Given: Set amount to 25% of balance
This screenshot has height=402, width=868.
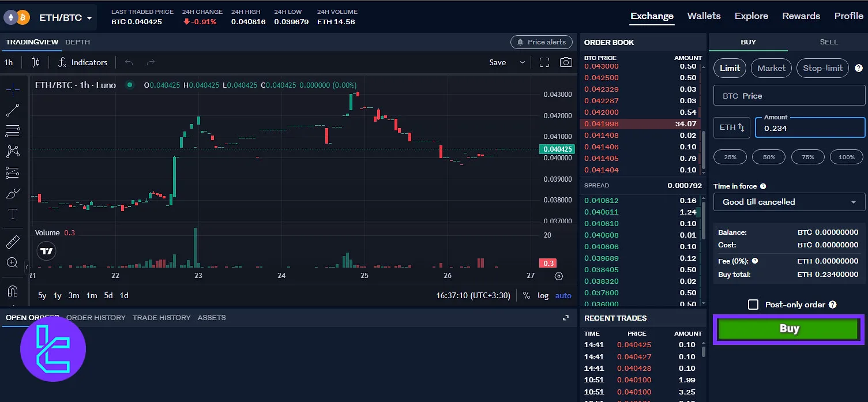Looking at the screenshot, I should (730, 157).
